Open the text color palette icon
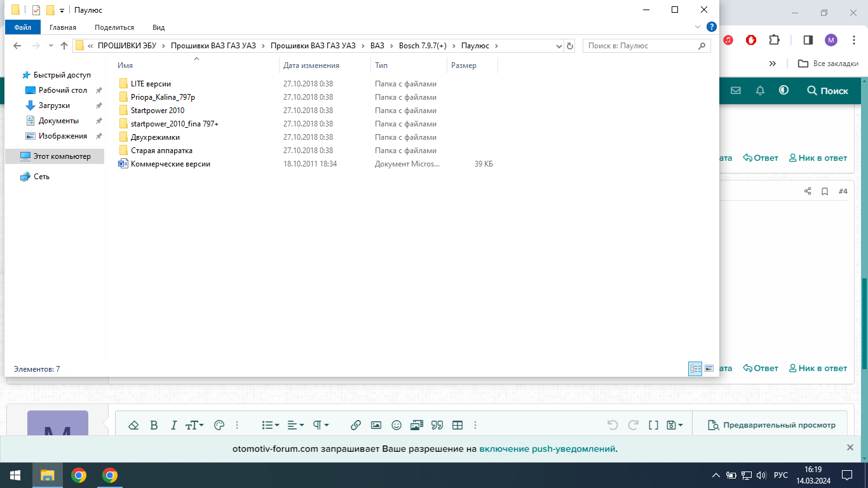 click(219, 425)
